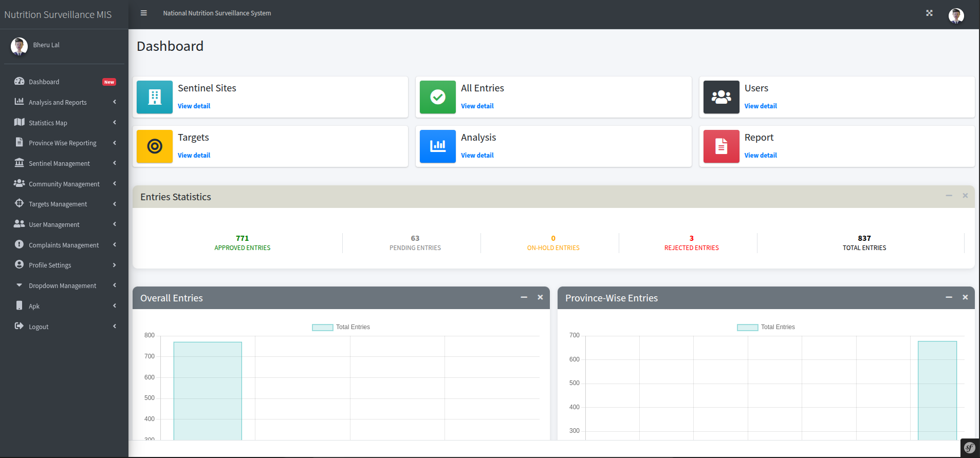Collapse the Province-Wise Entries panel
The width and height of the screenshot is (980, 458).
click(949, 297)
